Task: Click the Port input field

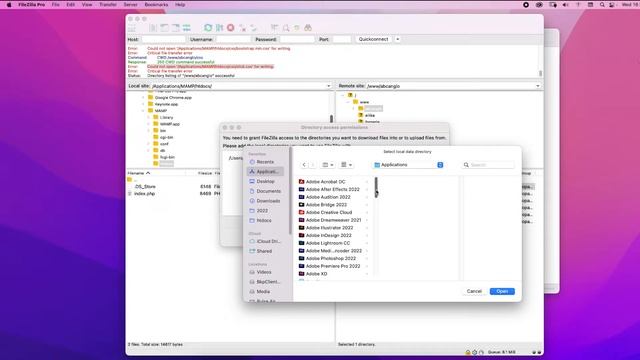Action: point(341,39)
